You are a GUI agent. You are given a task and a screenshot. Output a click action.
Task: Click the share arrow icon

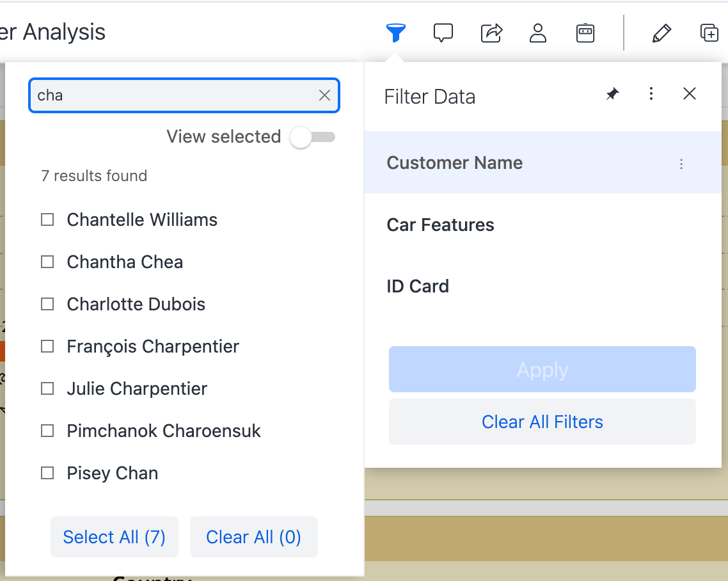point(491,33)
